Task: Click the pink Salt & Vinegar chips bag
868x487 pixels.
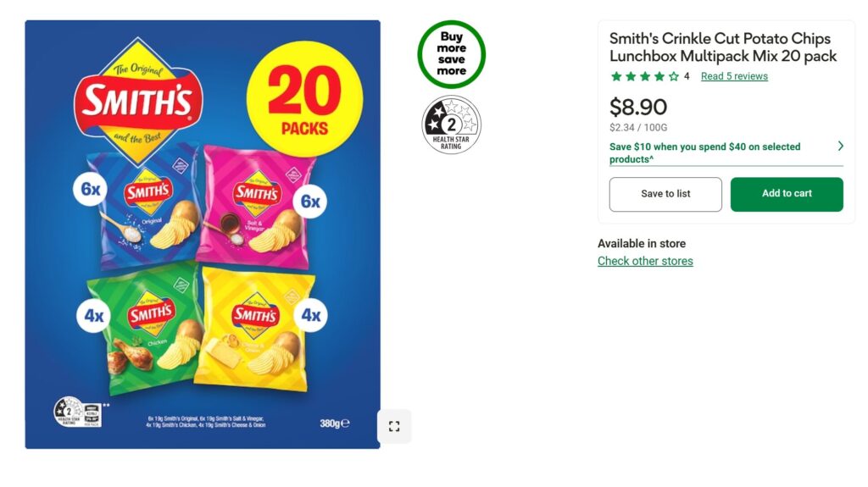Action: click(254, 208)
